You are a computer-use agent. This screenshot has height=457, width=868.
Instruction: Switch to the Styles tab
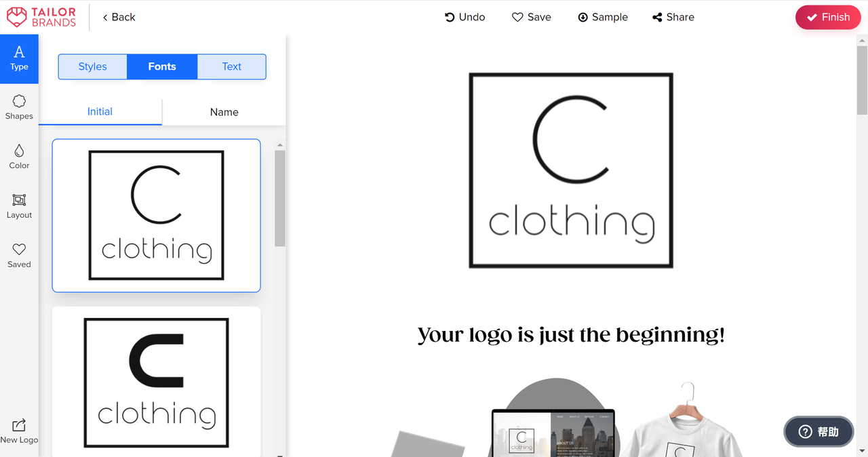coord(93,66)
